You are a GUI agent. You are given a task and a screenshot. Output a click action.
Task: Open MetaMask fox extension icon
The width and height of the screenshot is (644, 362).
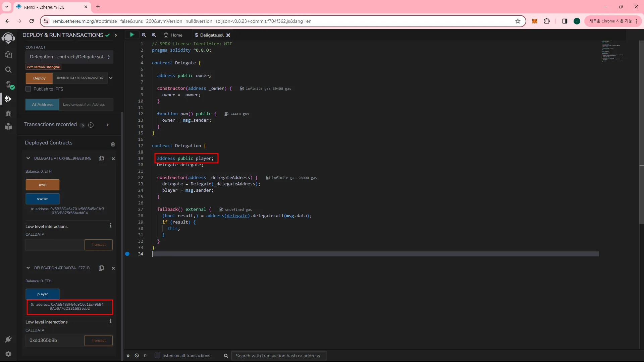tap(535, 21)
